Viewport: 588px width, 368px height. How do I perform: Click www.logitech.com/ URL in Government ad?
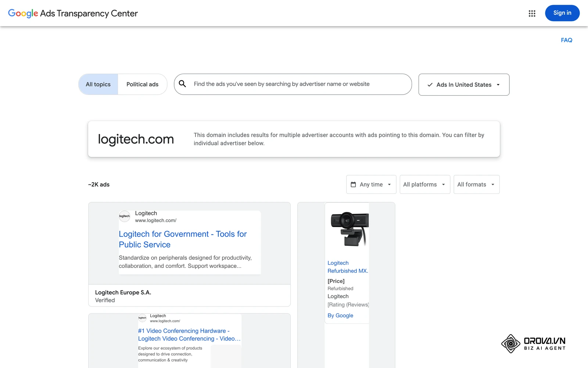click(155, 220)
